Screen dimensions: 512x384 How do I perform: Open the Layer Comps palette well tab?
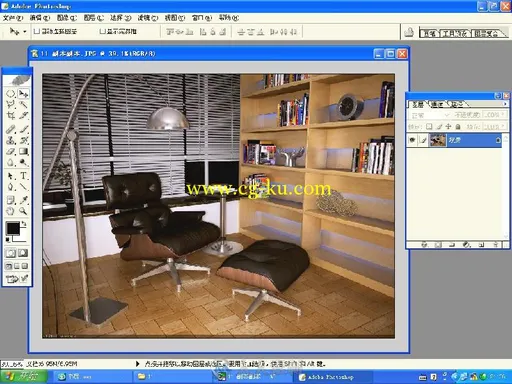pos(487,33)
